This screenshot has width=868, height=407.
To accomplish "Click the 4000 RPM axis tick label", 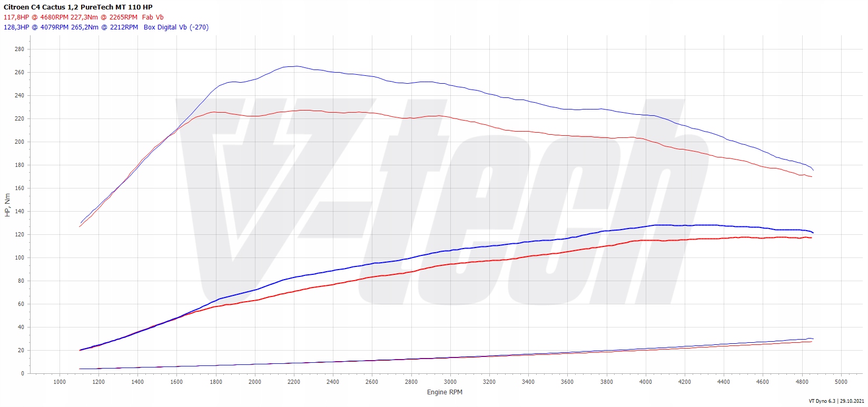I will (646, 382).
